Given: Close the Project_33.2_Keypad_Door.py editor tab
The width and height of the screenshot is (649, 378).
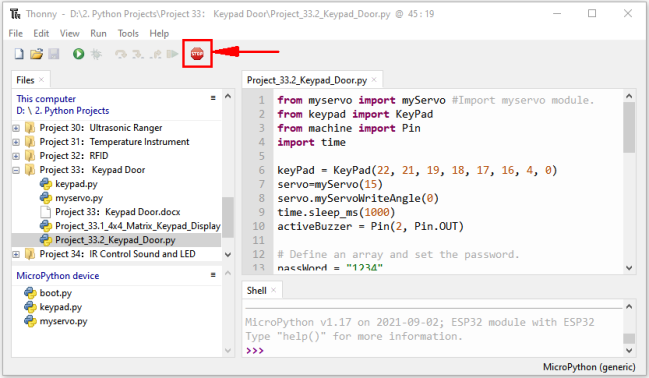Looking at the screenshot, I should (374, 79).
